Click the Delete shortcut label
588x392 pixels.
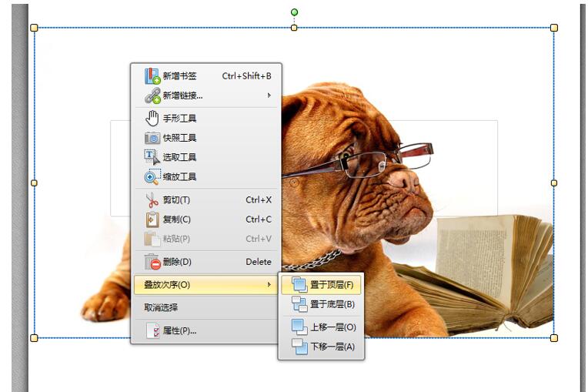coord(259,262)
